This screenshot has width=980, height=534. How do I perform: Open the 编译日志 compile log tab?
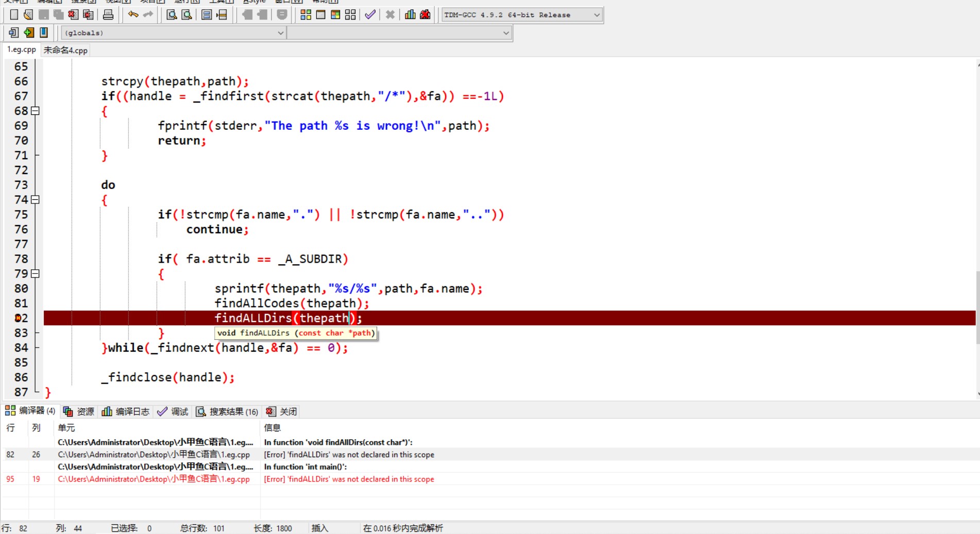(126, 411)
